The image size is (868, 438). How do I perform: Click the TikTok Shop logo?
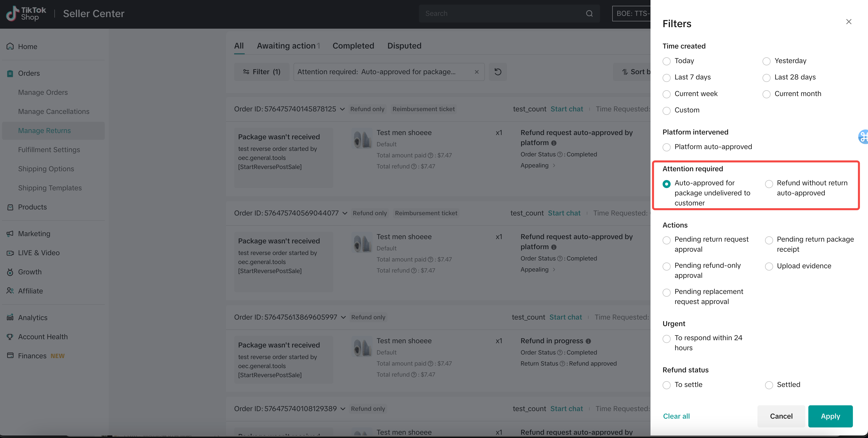click(26, 14)
